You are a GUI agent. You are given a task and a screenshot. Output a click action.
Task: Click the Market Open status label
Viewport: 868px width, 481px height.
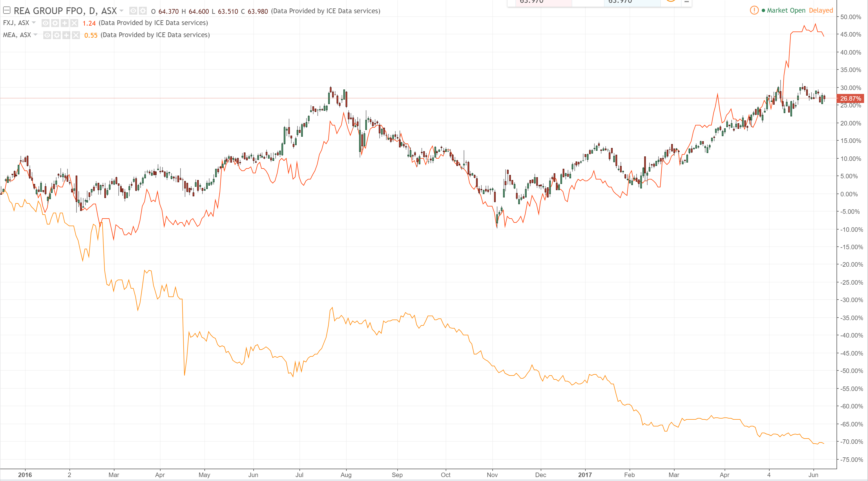pyautogui.click(x=786, y=10)
